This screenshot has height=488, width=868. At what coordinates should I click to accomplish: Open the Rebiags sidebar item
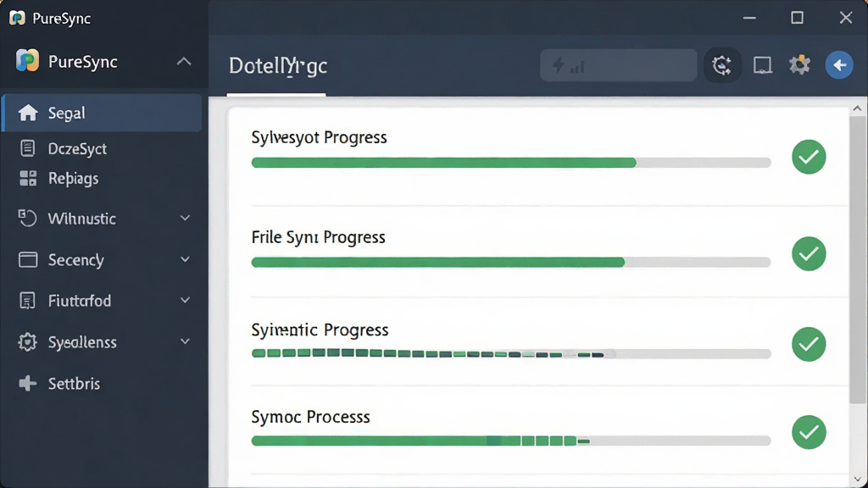coord(73,179)
